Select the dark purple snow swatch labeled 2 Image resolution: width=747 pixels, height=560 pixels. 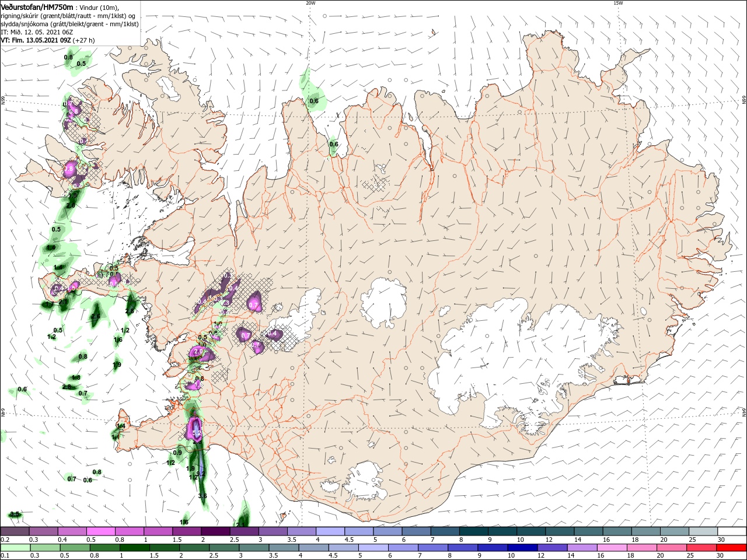215,531
